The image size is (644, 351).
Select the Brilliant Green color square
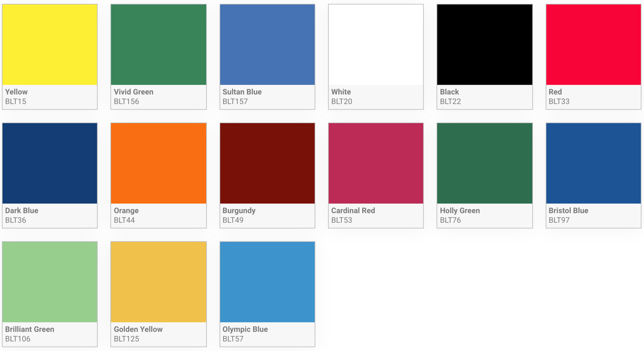(x=50, y=282)
